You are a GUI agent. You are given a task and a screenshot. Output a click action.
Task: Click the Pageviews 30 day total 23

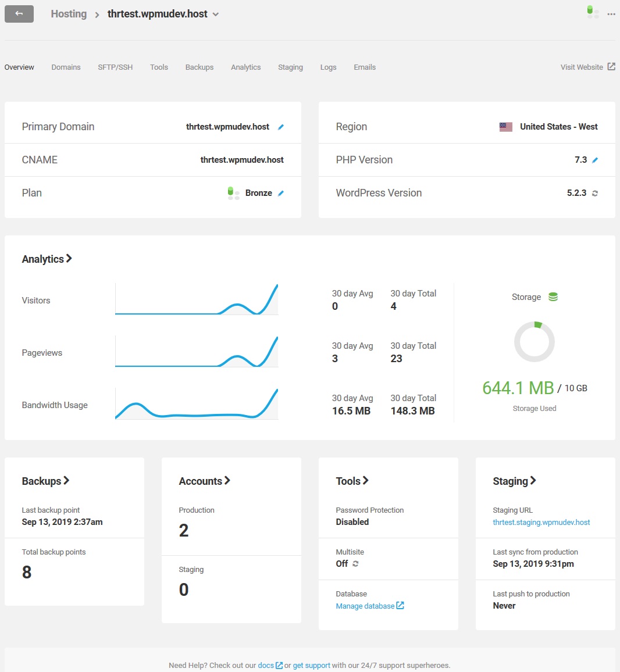(x=396, y=359)
